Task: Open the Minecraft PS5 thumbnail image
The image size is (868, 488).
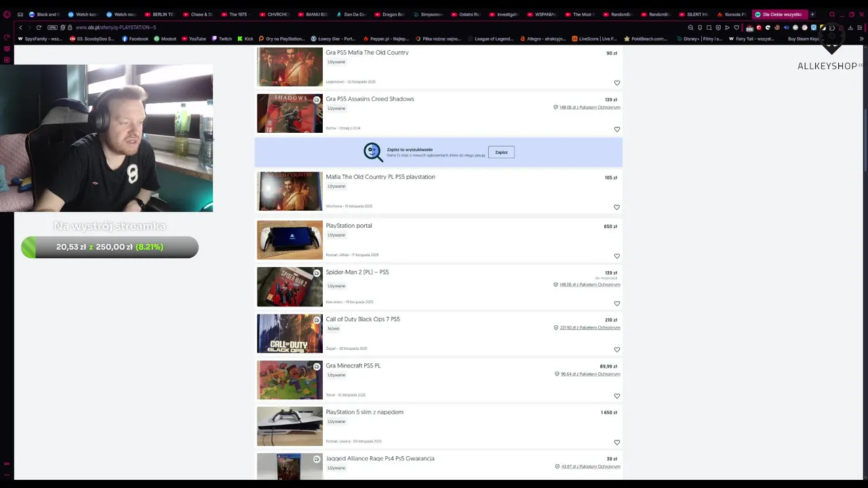Action: click(290, 380)
